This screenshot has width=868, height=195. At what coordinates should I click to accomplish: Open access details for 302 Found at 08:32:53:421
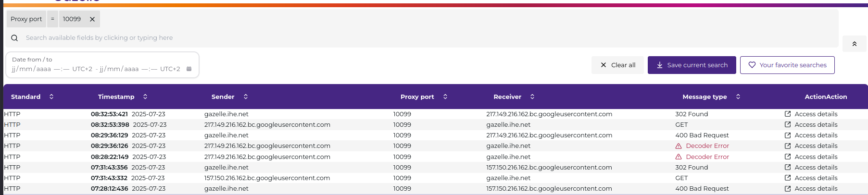(811, 114)
